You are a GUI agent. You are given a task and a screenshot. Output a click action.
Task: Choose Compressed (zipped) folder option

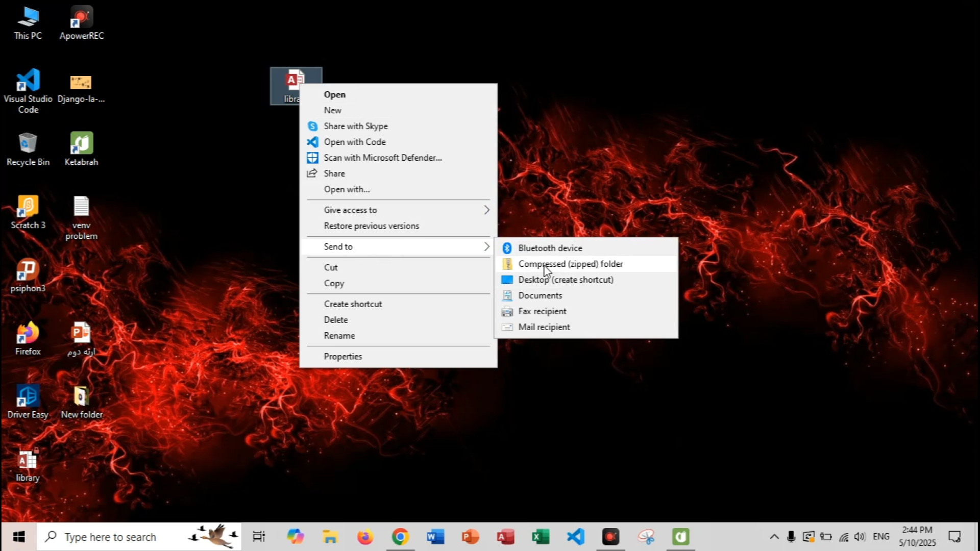pos(570,264)
